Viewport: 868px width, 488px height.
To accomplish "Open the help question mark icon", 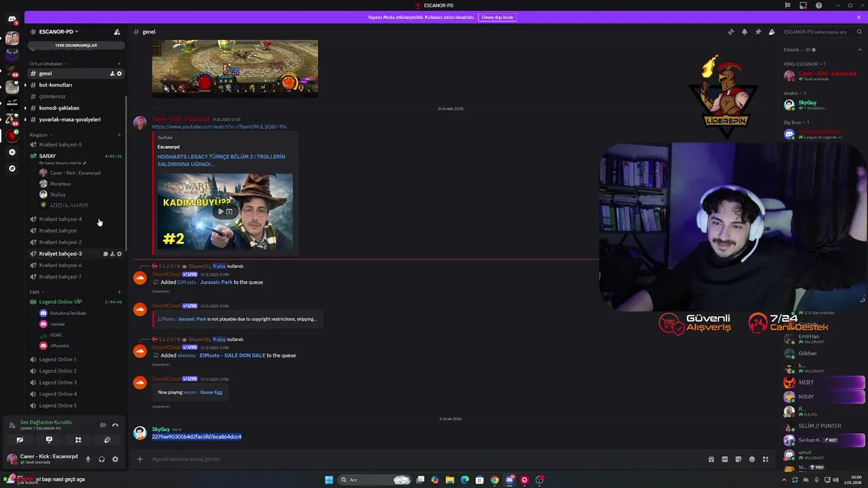I will coord(818,5).
